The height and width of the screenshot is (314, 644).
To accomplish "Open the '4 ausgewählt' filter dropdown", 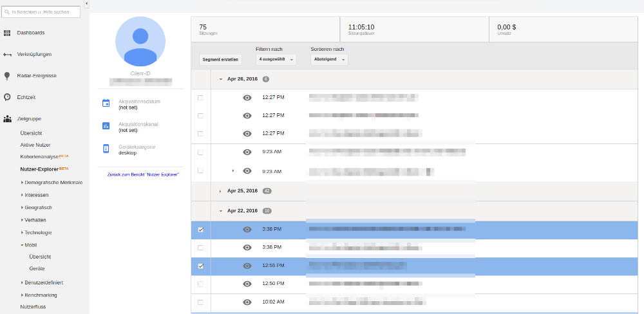I will [276, 59].
